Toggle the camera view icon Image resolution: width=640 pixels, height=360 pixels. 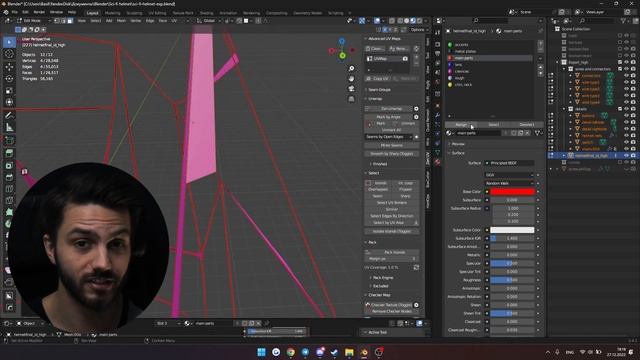pos(351,89)
